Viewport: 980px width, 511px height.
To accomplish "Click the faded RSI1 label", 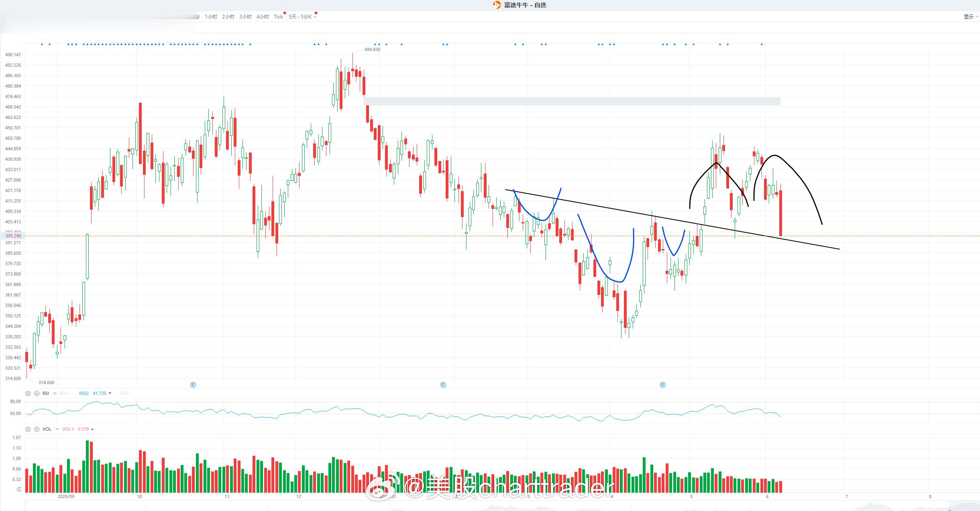I will click(64, 393).
